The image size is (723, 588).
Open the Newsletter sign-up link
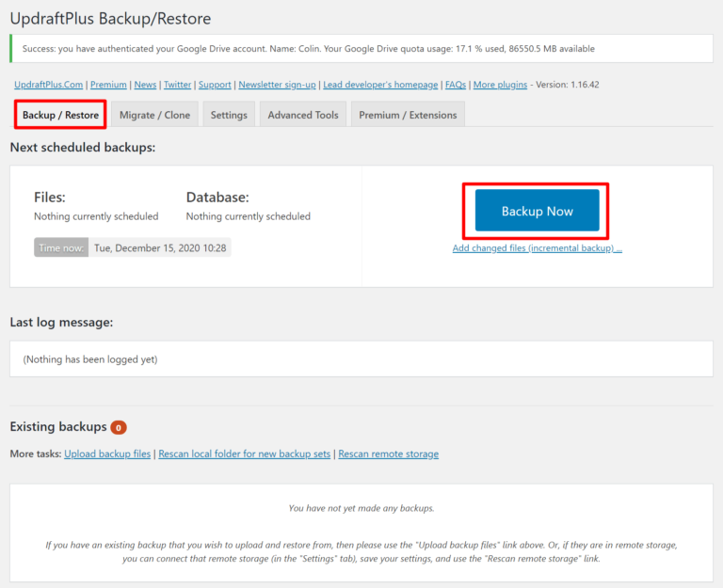[x=277, y=85]
